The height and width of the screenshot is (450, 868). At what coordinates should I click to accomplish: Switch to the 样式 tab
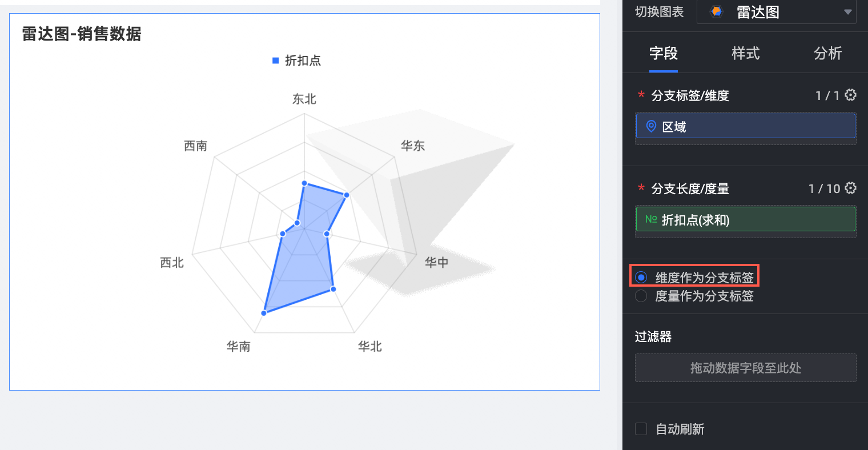[x=745, y=54]
